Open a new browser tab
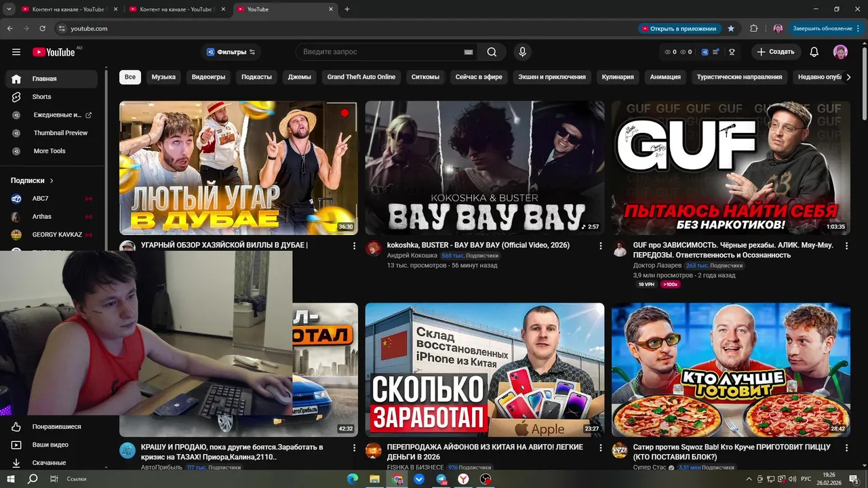This screenshot has height=488, width=868. pyautogui.click(x=347, y=9)
